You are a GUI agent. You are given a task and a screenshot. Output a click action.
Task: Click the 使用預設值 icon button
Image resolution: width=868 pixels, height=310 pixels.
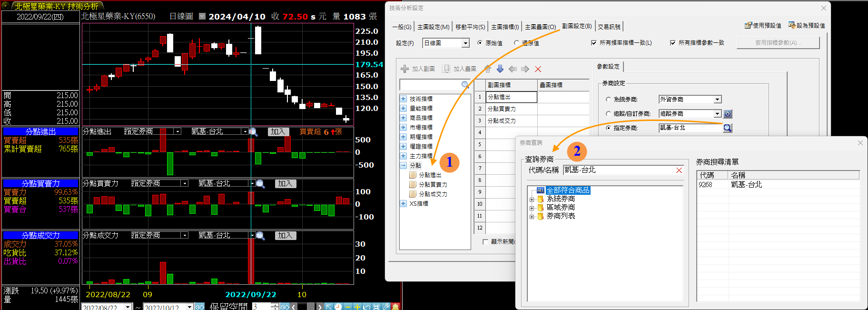763,26
